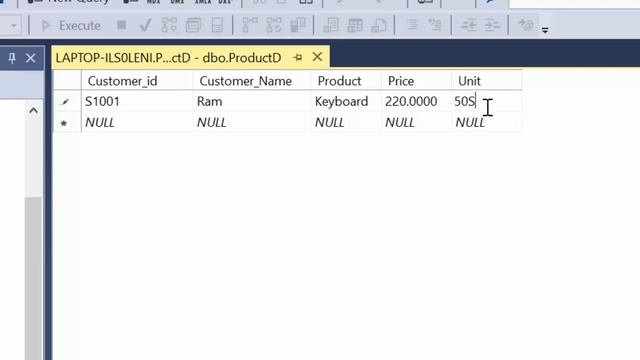Viewport: 640px width, 360px height.
Task: Click the Parse checkmark icon
Action: (145, 25)
